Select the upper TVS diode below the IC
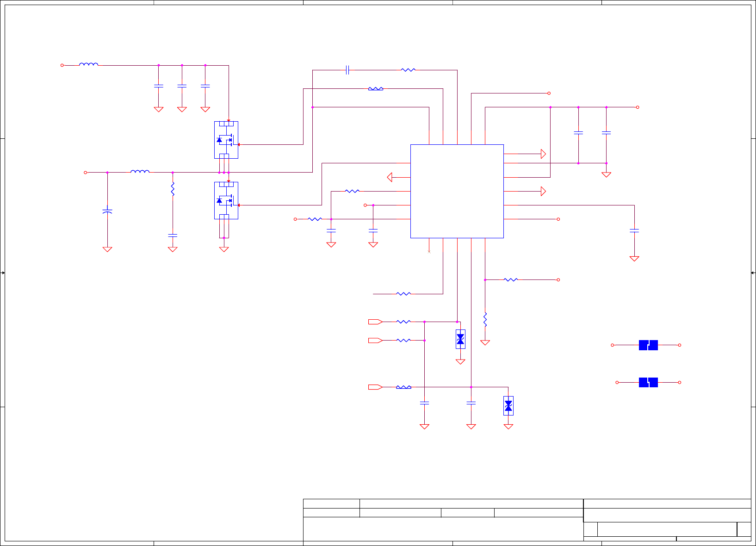The width and height of the screenshot is (756, 546). tap(460, 339)
